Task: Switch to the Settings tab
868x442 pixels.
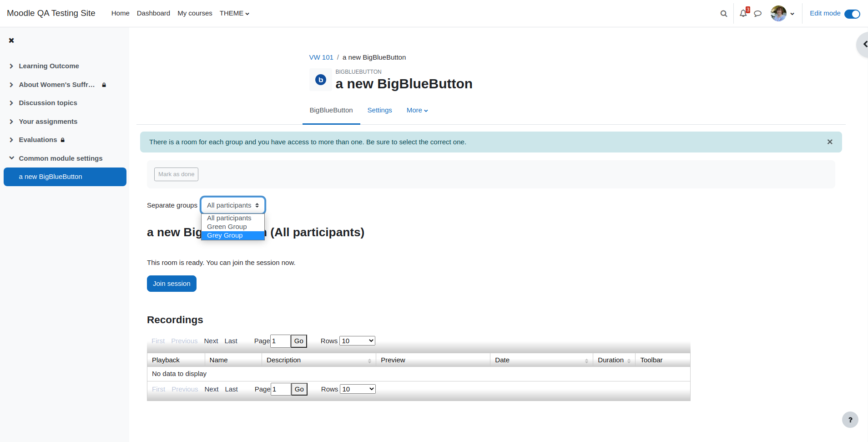Action: coord(379,110)
